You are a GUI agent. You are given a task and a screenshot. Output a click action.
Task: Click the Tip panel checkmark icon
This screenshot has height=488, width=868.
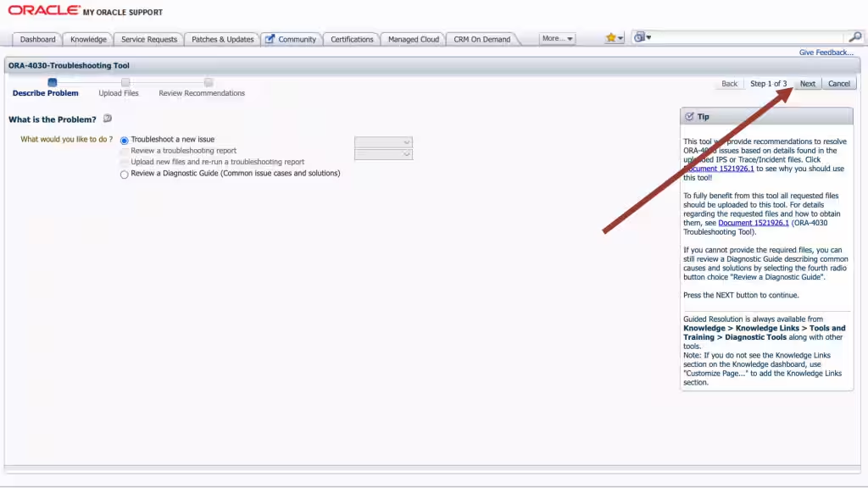[689, 117]
